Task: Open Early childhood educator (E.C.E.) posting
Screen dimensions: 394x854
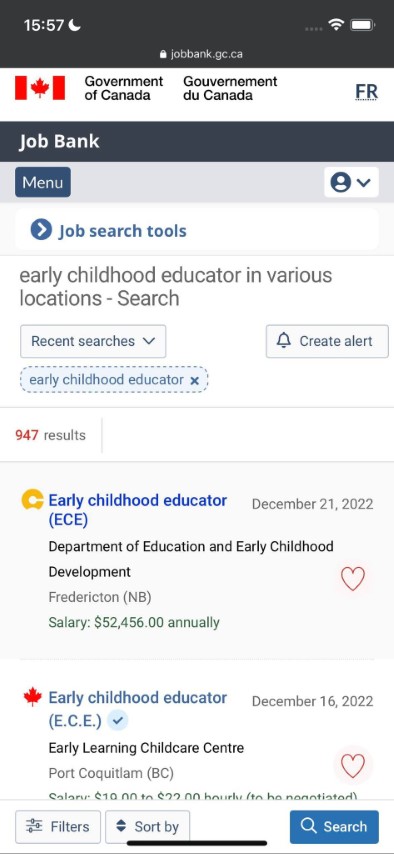Action: pyautogui.click(x=138, y=708)
